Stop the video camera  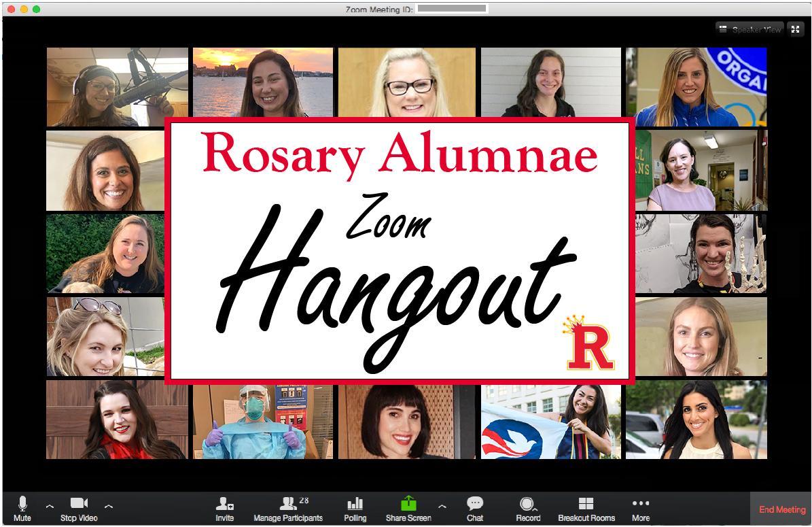(x=79, y=509)
